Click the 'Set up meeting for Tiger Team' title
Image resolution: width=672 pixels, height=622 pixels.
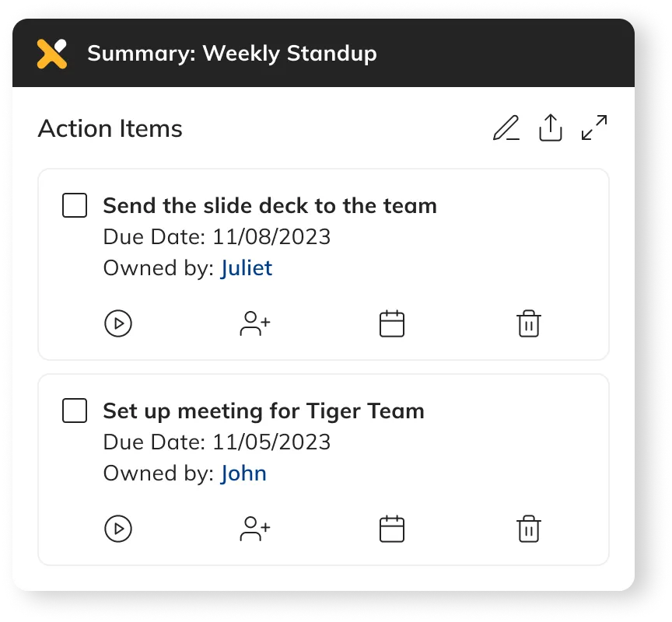(x=264, y=411)
